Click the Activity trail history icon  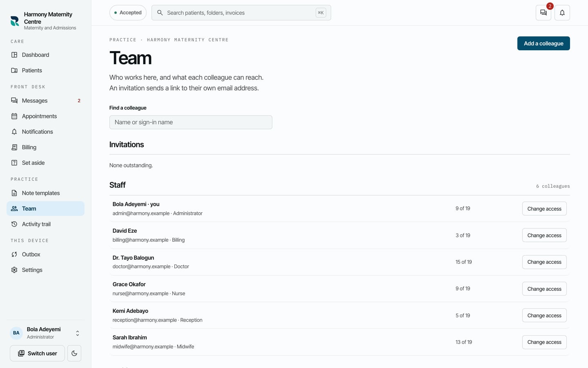(x=14, y=224)
